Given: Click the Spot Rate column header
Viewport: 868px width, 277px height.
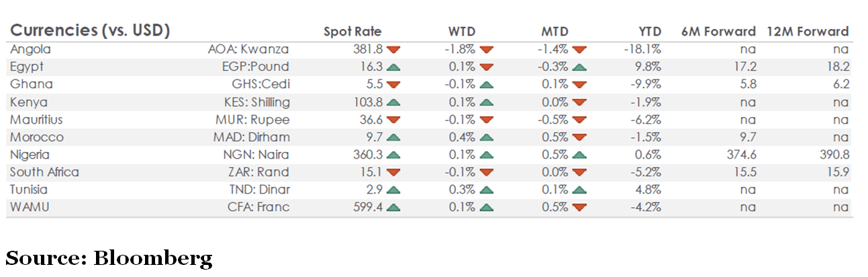Looking at the screenshot, I should pos(352,32).
